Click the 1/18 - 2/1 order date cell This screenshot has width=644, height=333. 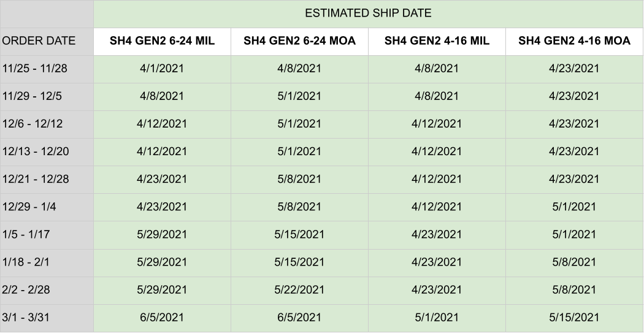point(47,263)
